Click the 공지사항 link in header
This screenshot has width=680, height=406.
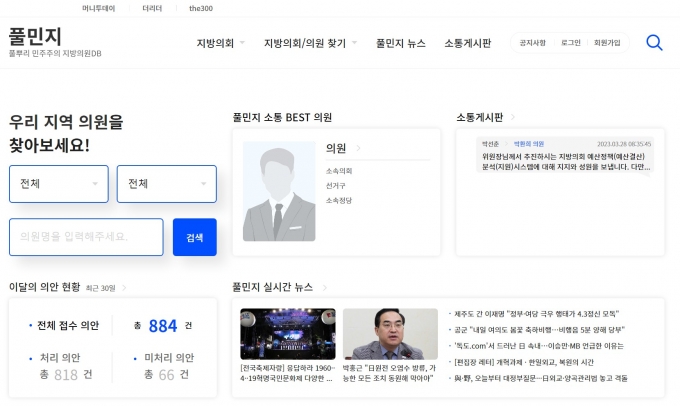tap(533, 43)
